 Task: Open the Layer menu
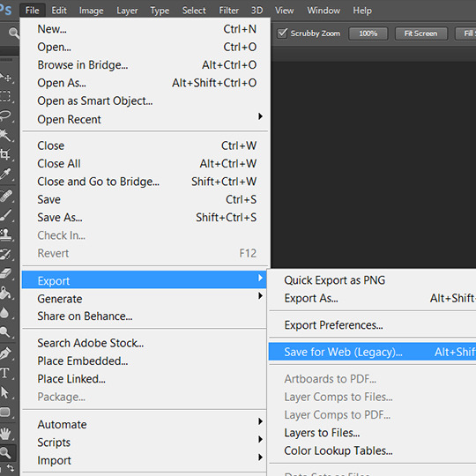(127, 11)
